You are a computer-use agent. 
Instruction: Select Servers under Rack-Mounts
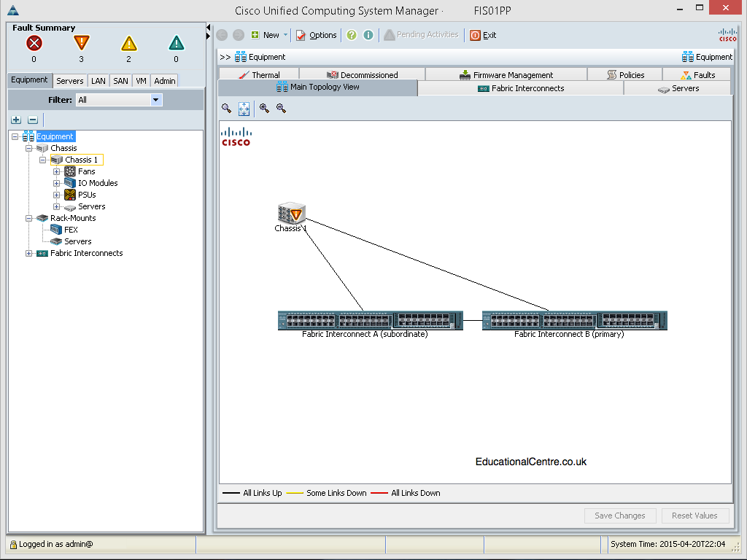click(x=77, y=241)
